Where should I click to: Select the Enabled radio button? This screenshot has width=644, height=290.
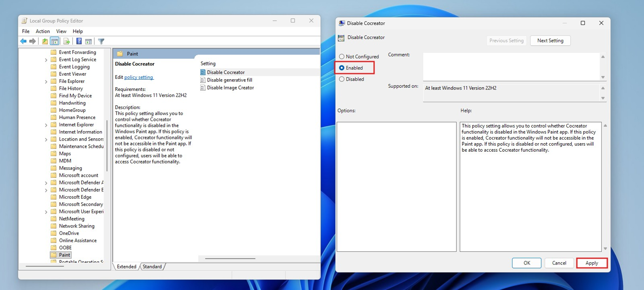342,68
